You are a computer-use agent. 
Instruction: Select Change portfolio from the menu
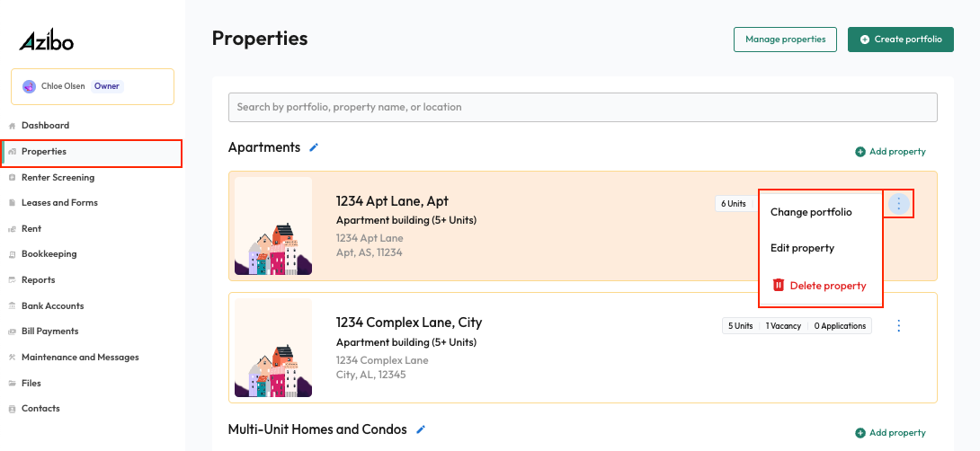pos(811,212)
